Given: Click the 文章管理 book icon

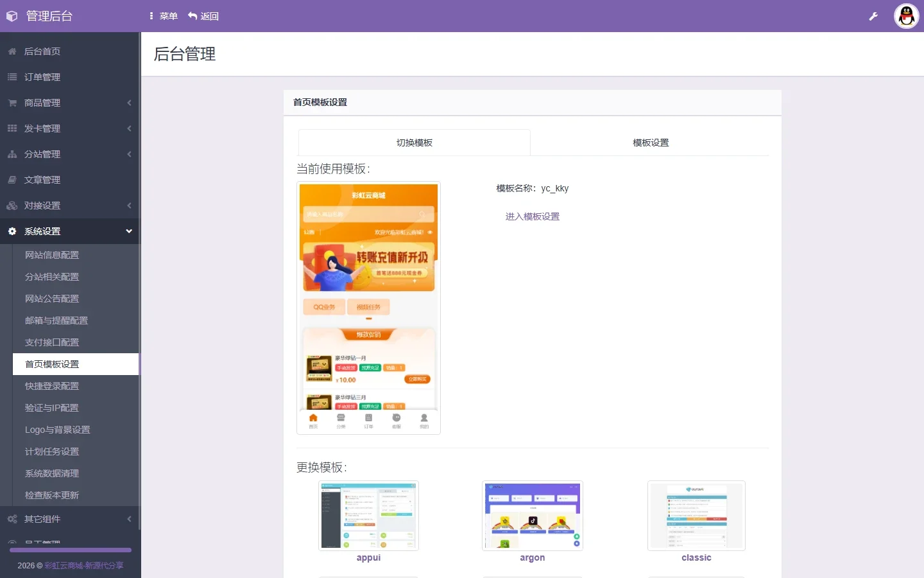Looking at the screenshot, I should (12, 180).
